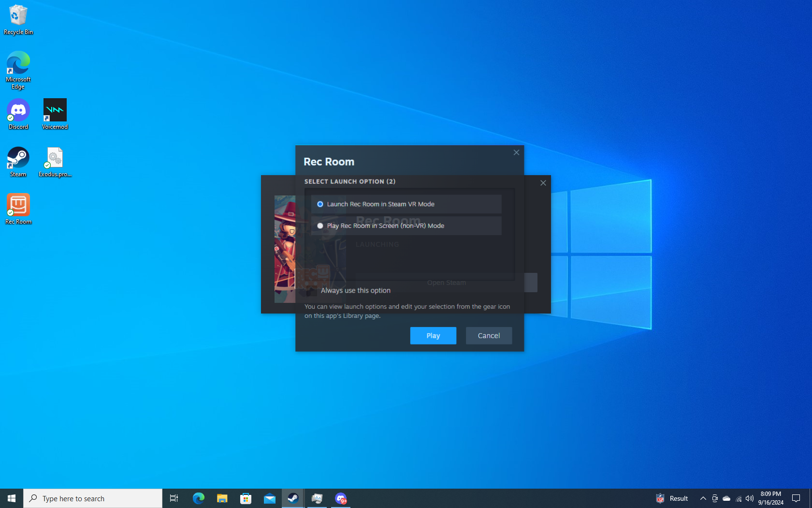Open the OneDrive cloud tray icon
This screenshot has height=508, width=812.
coord(726,498)
